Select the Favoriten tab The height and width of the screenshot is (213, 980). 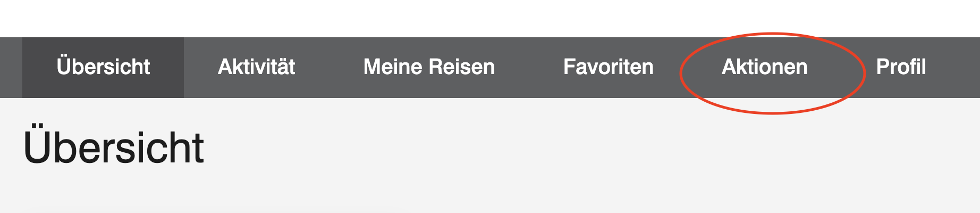[608, 67]
